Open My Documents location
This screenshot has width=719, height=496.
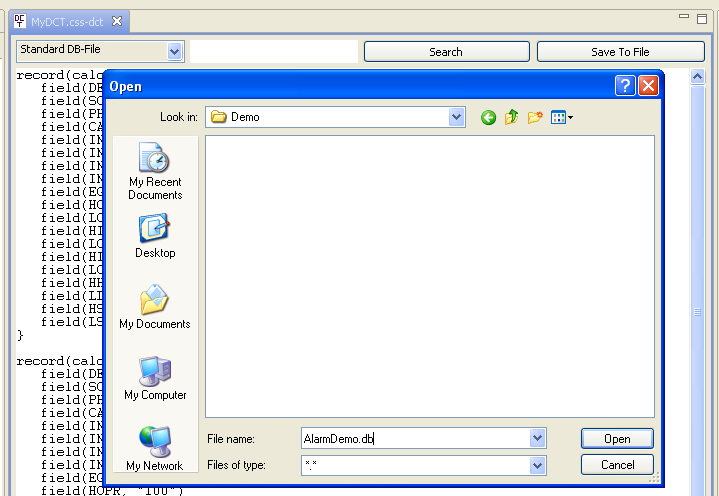(154, 308)
